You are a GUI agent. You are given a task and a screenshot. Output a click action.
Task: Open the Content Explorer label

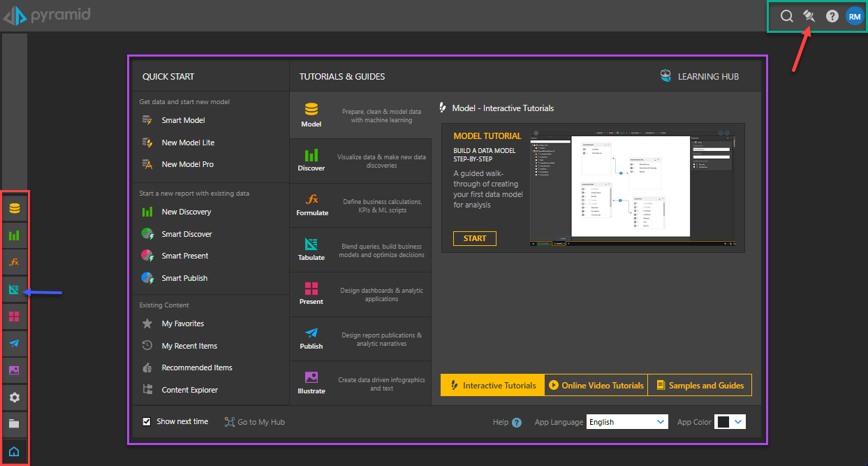(190, 390)
